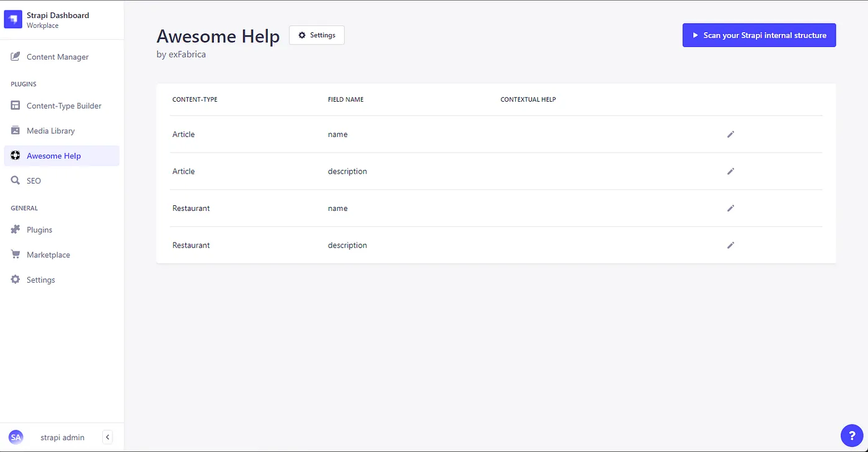Click Strapi Dashboard Workplace title
868x452 pixels.
pos(58,20)
